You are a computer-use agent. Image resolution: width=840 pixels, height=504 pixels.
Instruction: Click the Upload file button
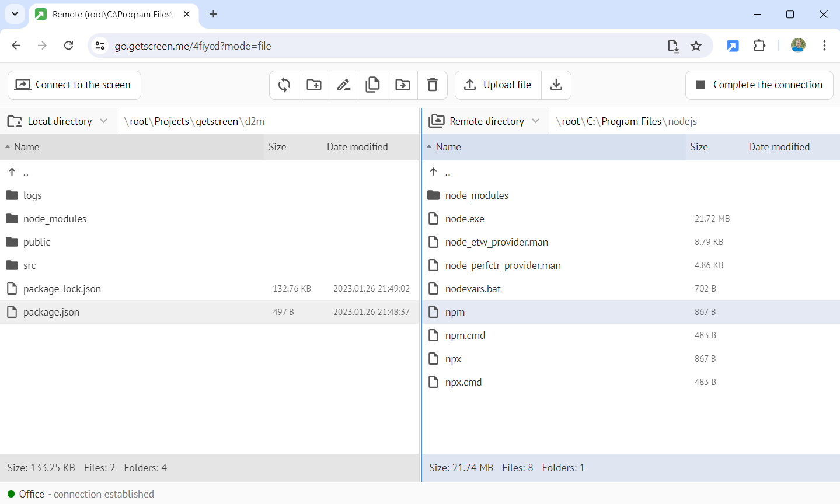498,85
